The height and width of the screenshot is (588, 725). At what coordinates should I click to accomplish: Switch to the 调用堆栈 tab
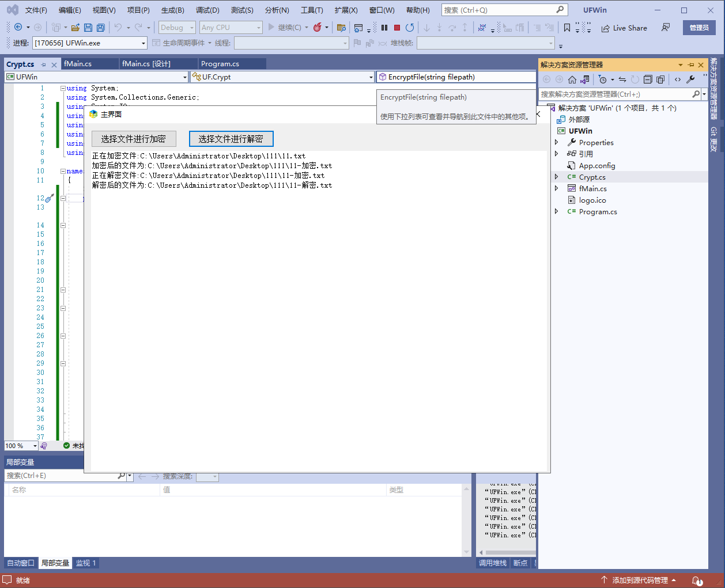click(x=493, y=563)
